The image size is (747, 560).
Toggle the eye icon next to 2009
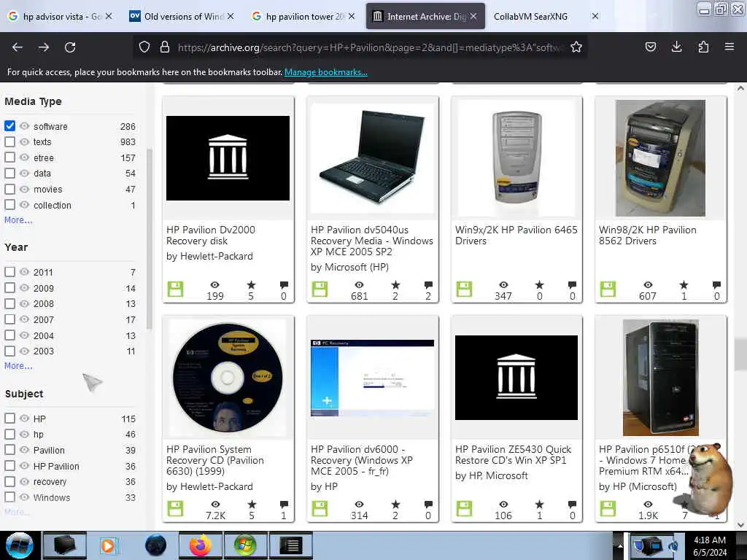click(x=24, y=287)
